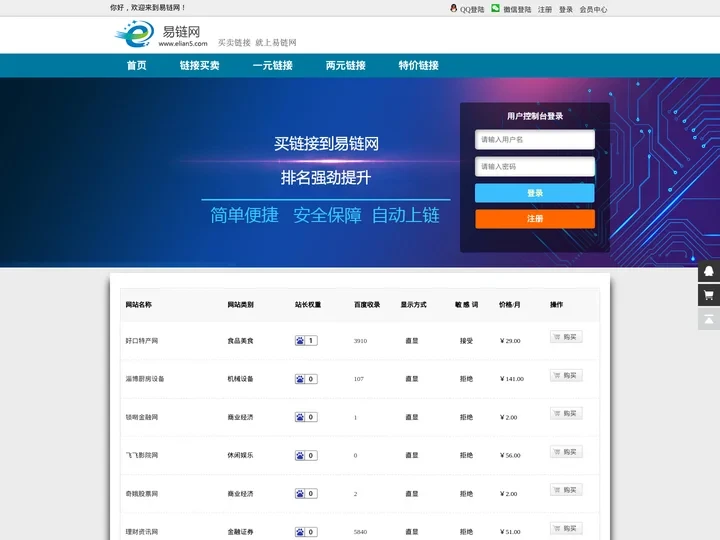The width and height of the screenshot is (720, 540).
Task: Click 购买 button in 金融网 row
Action: coord(566,413)
